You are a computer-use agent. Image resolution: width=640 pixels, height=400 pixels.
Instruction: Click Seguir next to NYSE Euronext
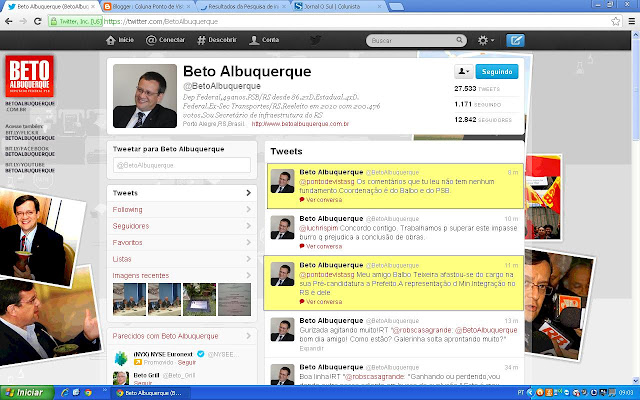coord(187,362)
